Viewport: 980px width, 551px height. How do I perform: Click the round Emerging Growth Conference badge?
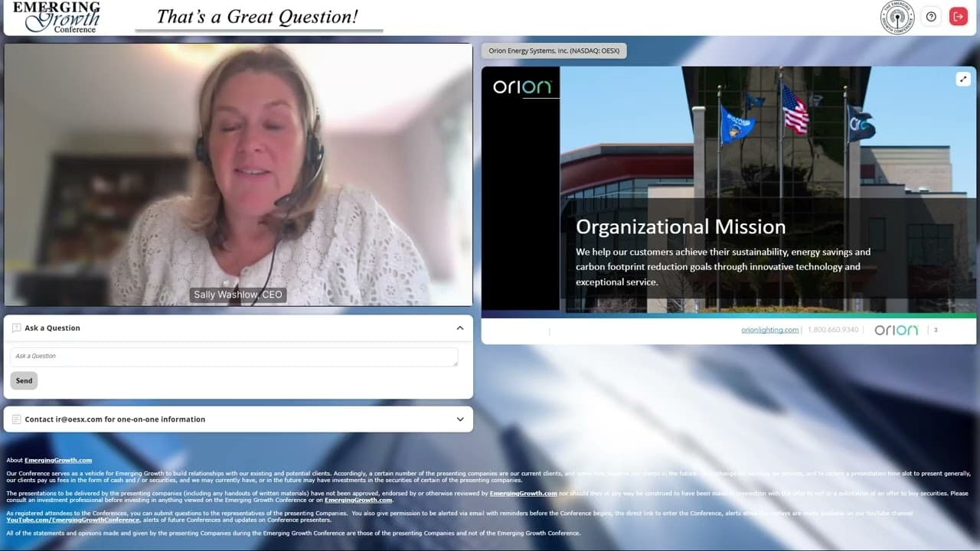[x=897, y=17]
